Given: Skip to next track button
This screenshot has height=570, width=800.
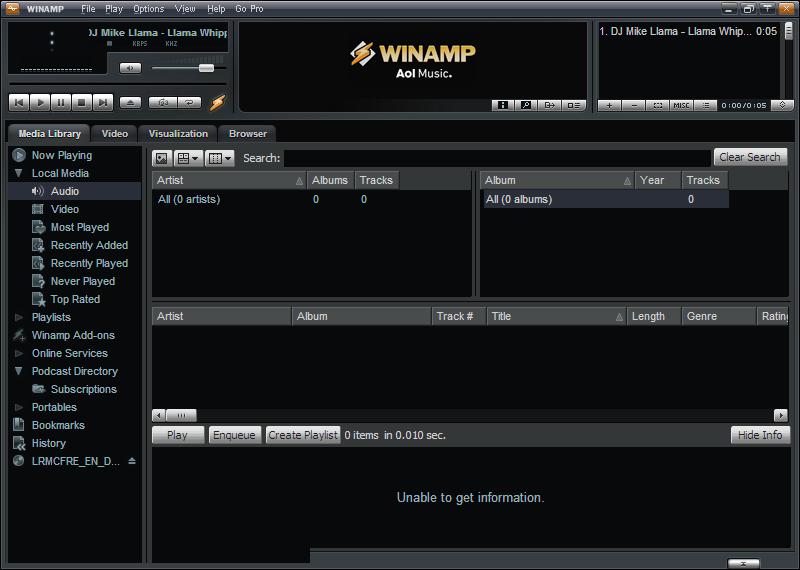Looking at the screenshot, I should coord(103,102).
